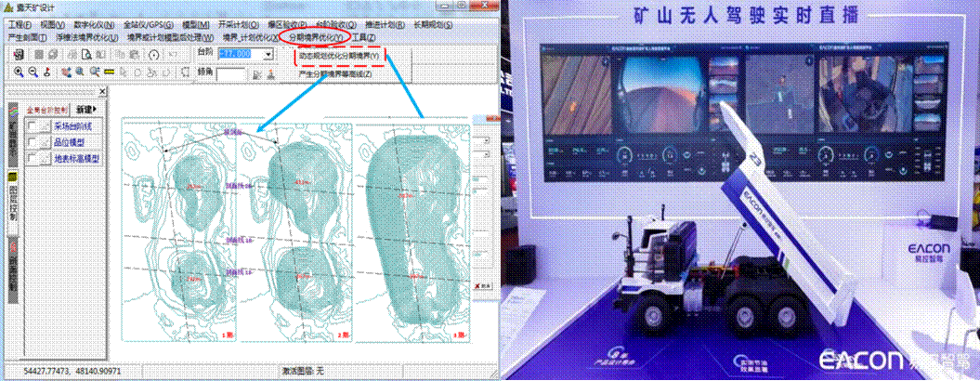Expand the 新建 arrow menu

click(x=85, y=109)
